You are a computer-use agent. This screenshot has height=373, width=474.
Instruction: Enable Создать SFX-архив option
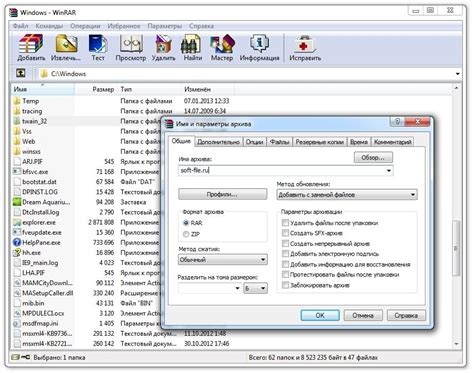click(x=285, y=233)
